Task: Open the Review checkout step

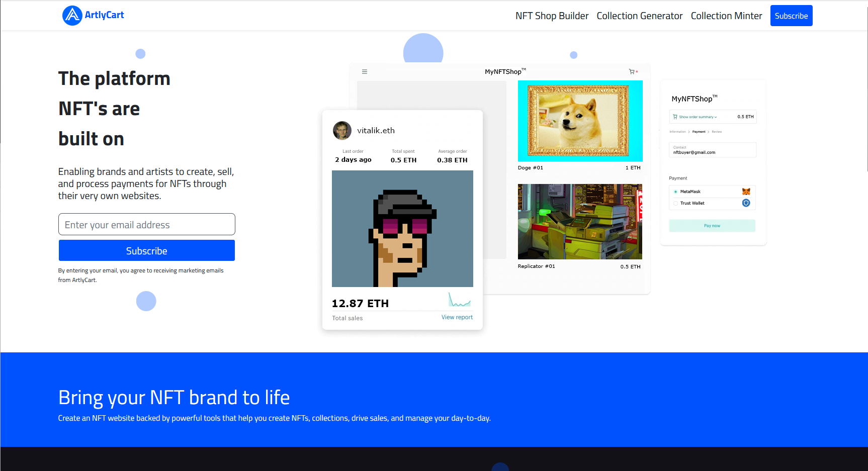Action: [x=717, y=131]
